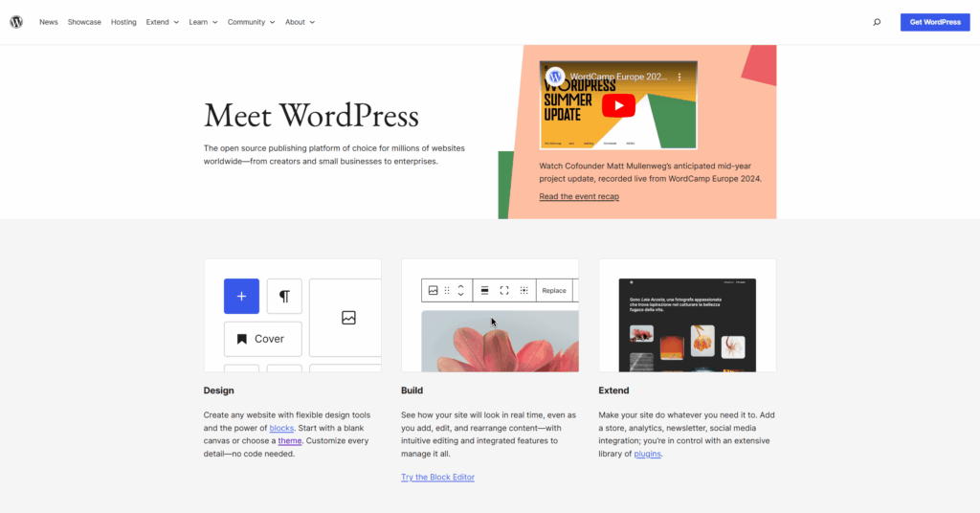Click the fullscreen icon in block toolbar

pos(504,290)
